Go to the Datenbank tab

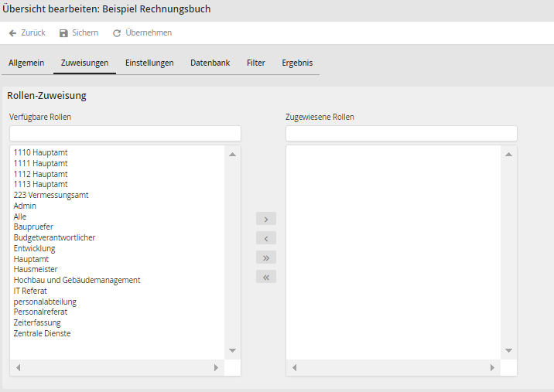[210, 63]
